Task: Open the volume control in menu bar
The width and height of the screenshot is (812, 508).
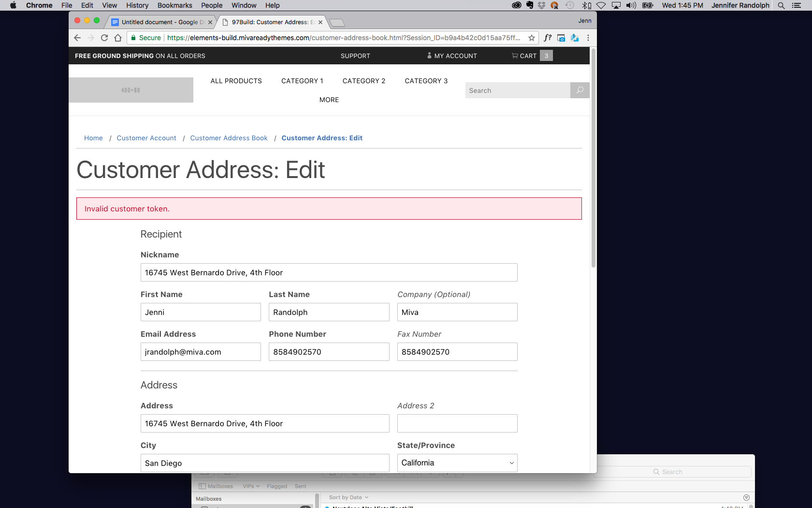Action: tap(631, 5)
